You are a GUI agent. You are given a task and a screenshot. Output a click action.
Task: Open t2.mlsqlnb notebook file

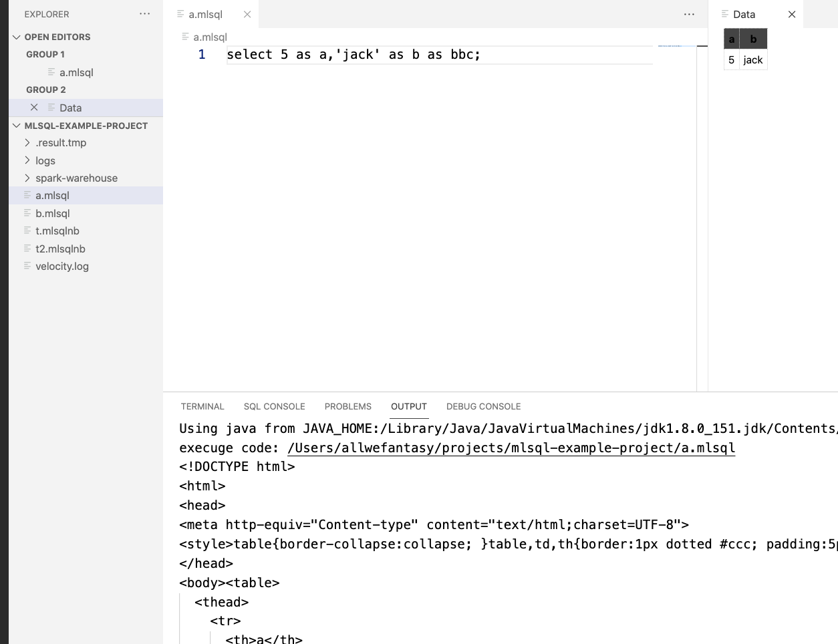(x=86, y=249)
